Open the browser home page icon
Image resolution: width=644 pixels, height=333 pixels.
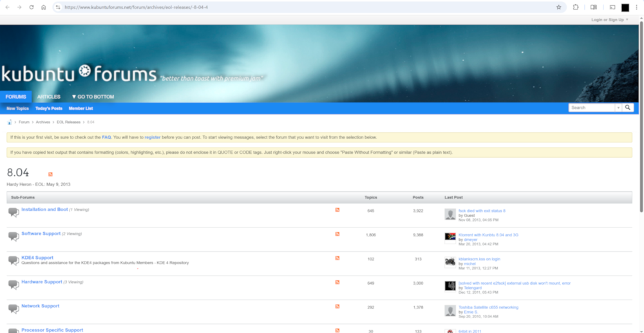pos(44,7)
